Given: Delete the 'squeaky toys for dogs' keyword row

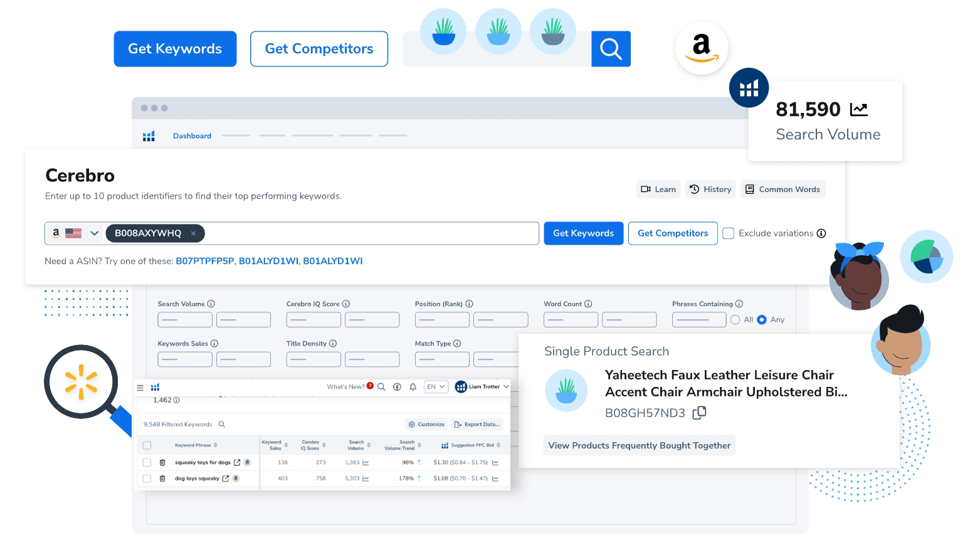Looking at the screenshot, I should tap(162, 462).
